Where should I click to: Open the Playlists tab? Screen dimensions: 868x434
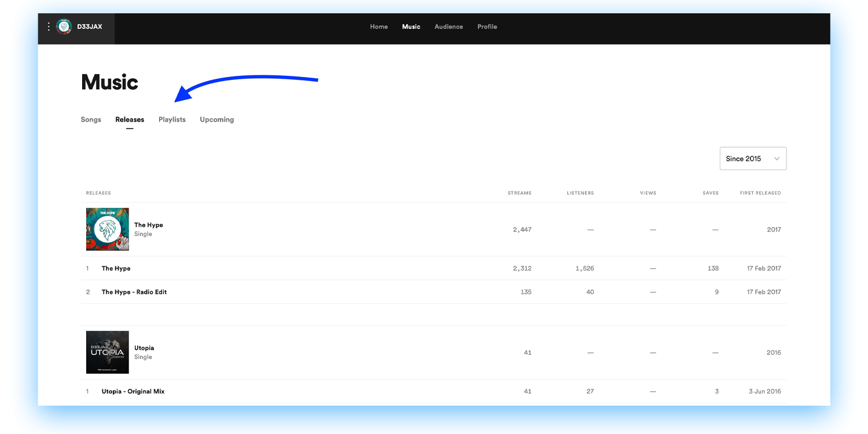click(172, 119)
